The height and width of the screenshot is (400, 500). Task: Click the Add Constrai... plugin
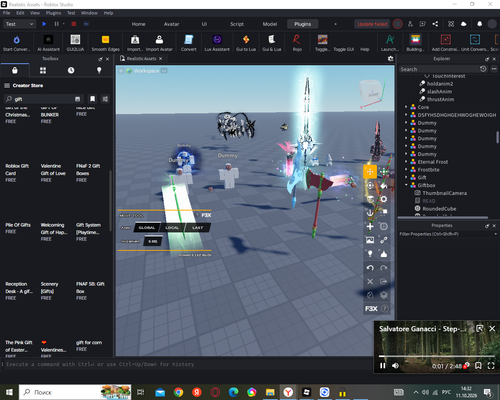point(446,43)
